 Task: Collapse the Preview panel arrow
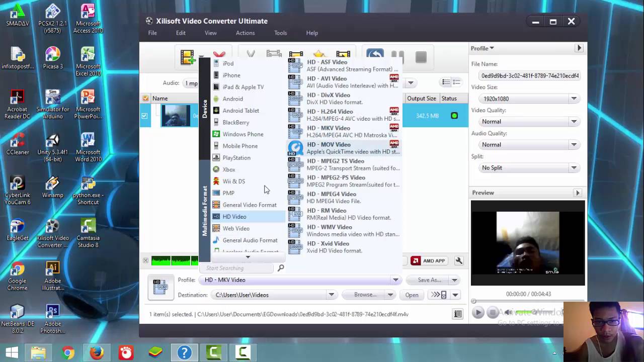point(578,193)
